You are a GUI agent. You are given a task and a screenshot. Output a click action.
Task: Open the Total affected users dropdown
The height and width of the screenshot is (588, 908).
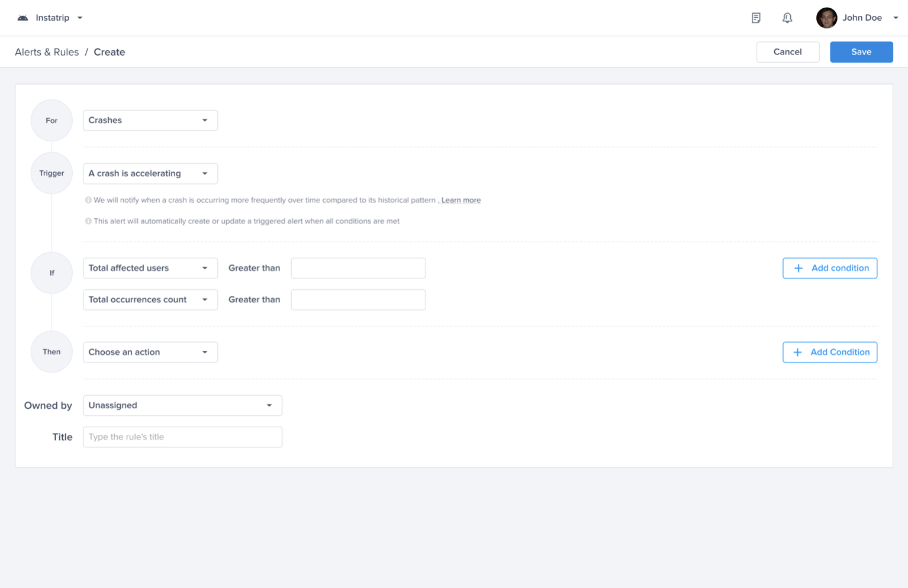(150, 268)
